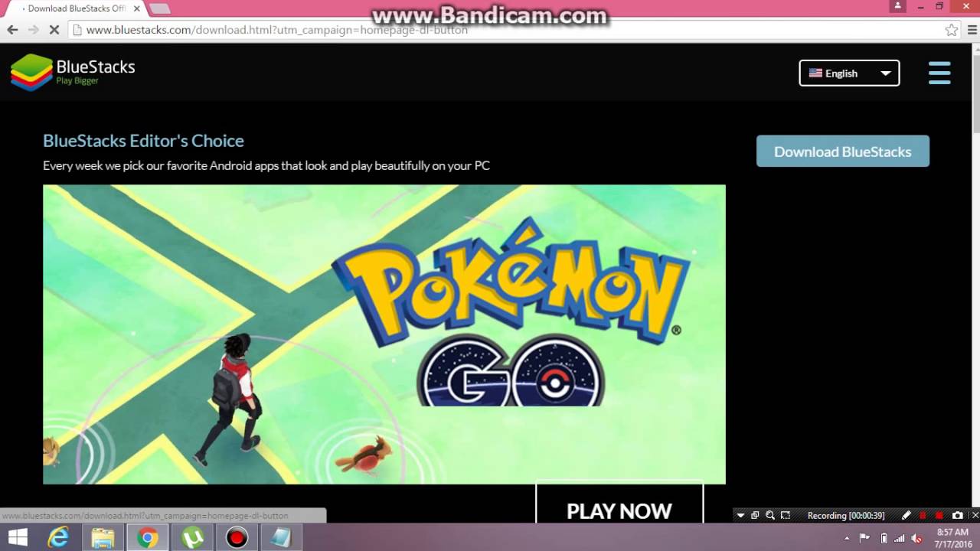Click the muted volume icon
This screenshot has width=980, height=551.
click(917, 538)
